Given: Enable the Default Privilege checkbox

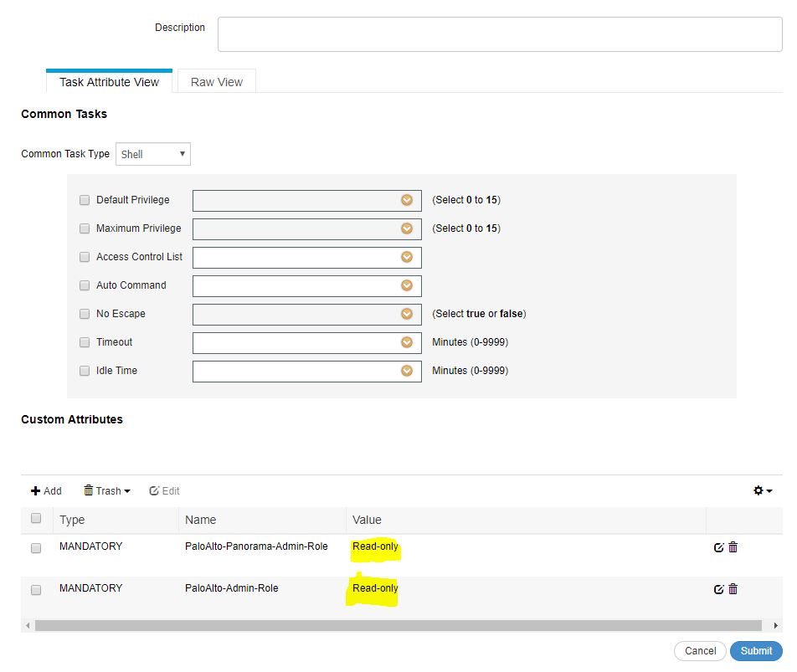Looking at the screenshot, I should (x=84, y=200).
